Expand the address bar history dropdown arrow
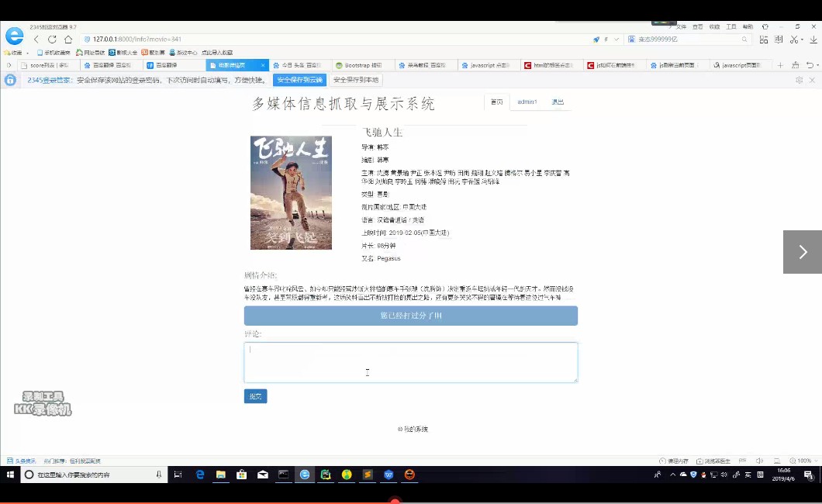The image size is (822, 504). pos(616,40)
